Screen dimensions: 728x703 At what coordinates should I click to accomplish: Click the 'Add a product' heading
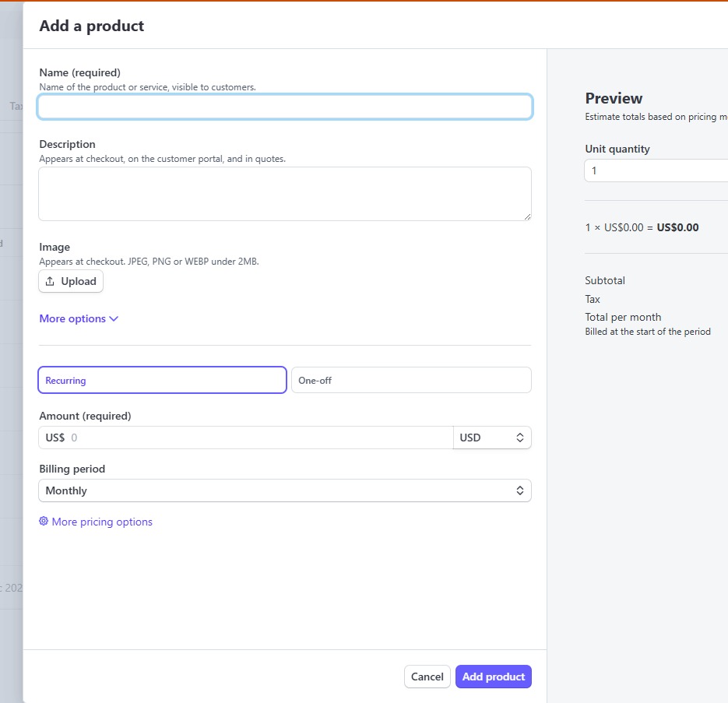click(x=91, y=26)
